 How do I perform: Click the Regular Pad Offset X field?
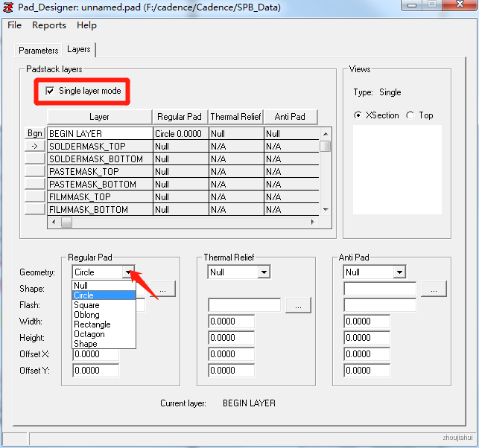pyautogui.click(x=96, y=355)
